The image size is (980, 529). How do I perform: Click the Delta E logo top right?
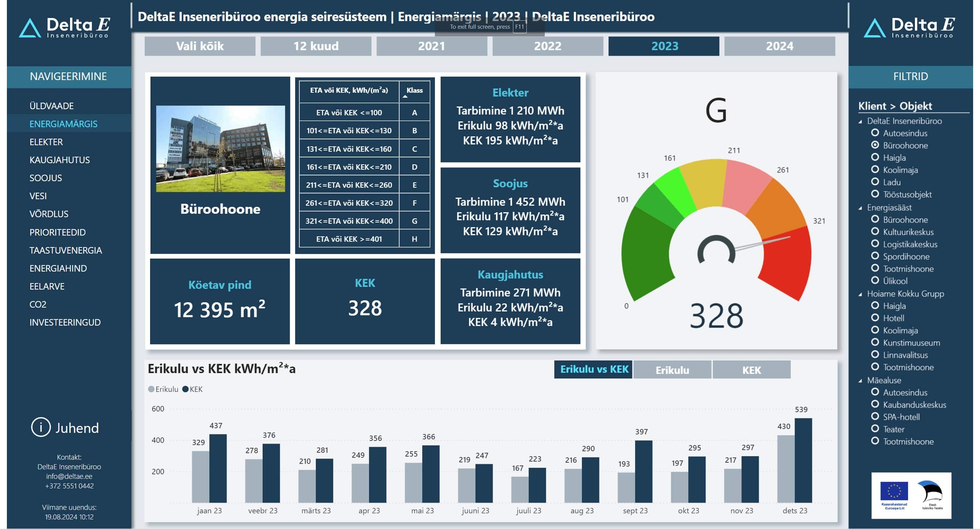[x=909, y=28]
